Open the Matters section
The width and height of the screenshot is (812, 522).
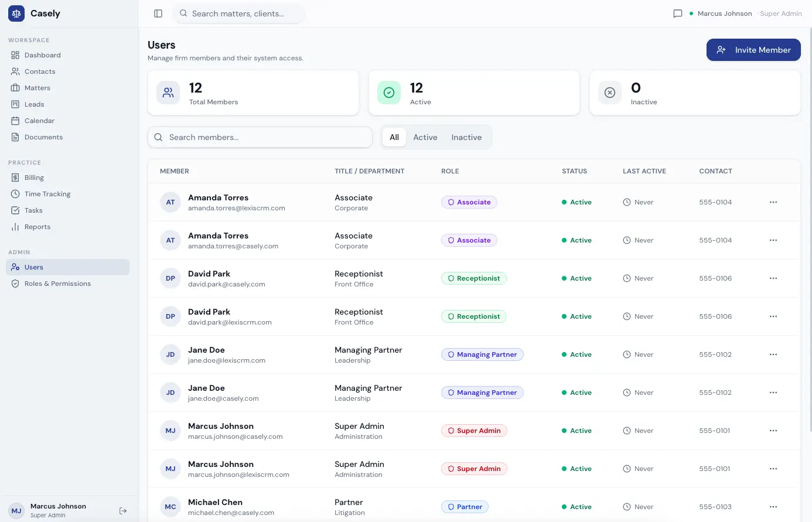pyautogui.click(x=67, y=88)
